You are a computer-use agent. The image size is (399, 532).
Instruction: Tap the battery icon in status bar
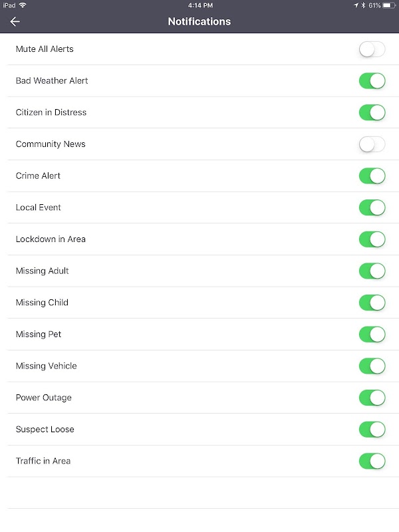389,5
